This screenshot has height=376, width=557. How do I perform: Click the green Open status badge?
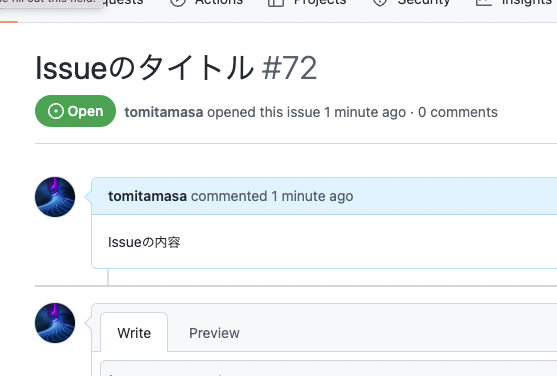tap(75, 111)
